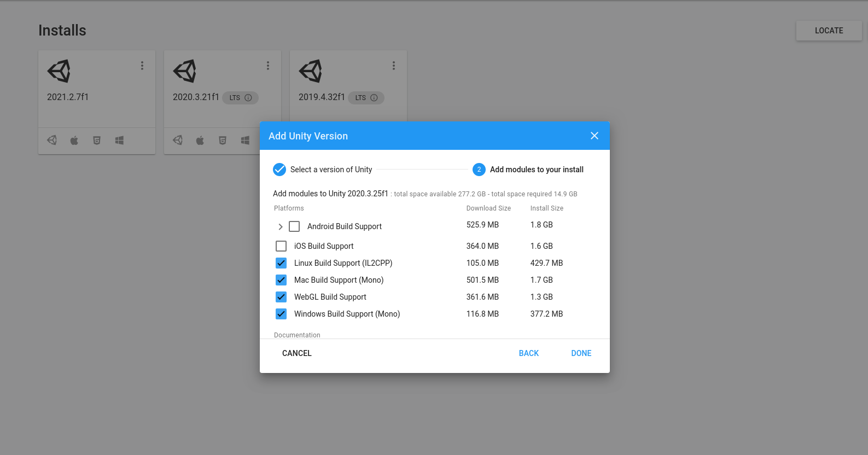Click the Android Build Support label
868x455 pixels.
tap(345, 226)
